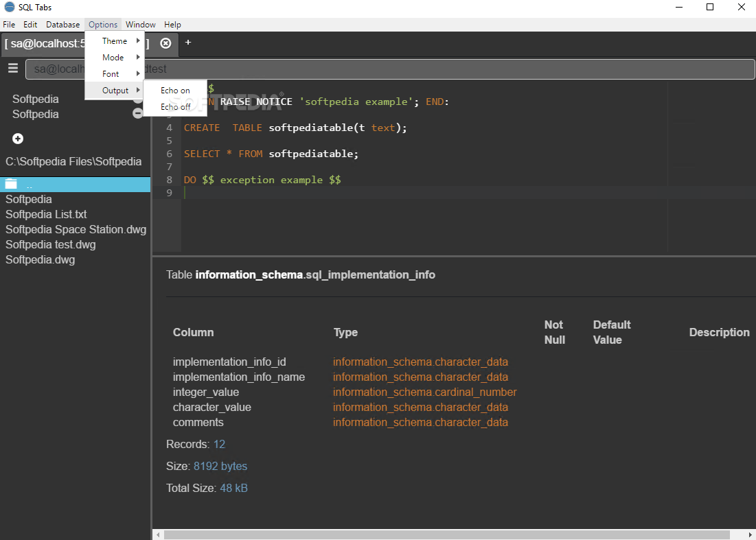Image resolution: width=756 pixels, height=540 pixels.
Task: Click the Type column header
Action: pyautogui.click(x=345, y=332)
